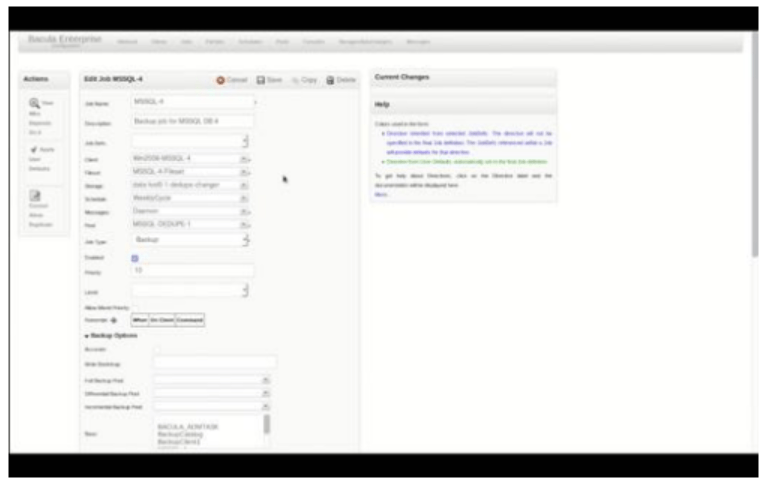Open the Clients menu

click(x=159, y=42)
